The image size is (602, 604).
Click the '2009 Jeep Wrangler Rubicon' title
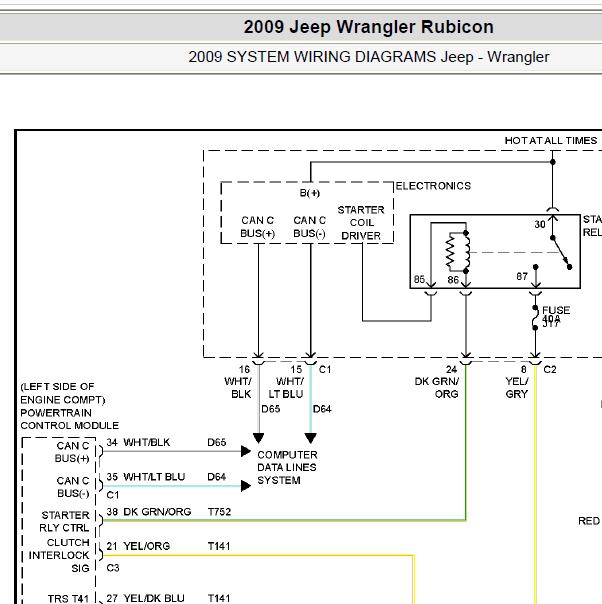point(369,27)
